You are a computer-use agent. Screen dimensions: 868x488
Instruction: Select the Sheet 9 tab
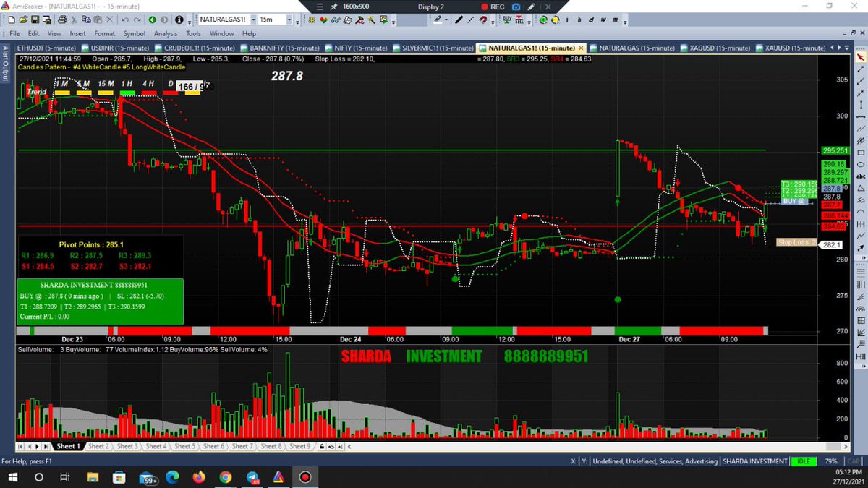tap(299, 447)
